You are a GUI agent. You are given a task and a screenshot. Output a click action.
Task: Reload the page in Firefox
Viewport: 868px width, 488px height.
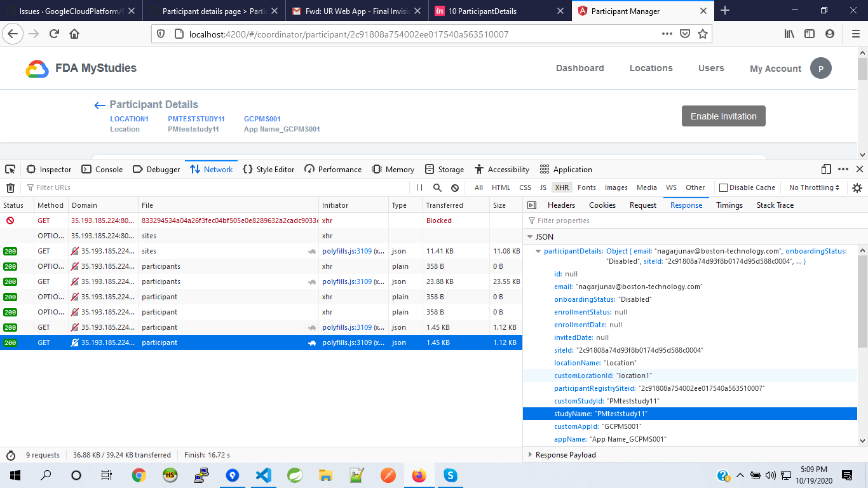(x=54, y=34)
